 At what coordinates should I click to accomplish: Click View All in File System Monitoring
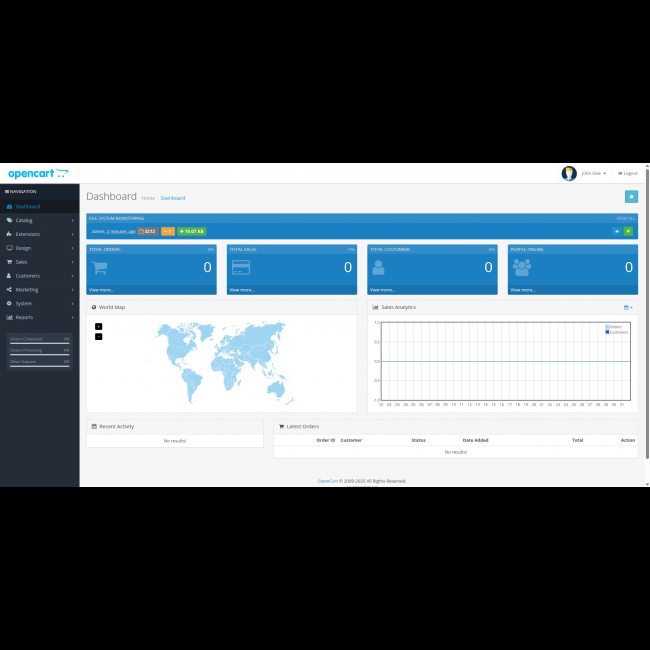click(625, 217)
